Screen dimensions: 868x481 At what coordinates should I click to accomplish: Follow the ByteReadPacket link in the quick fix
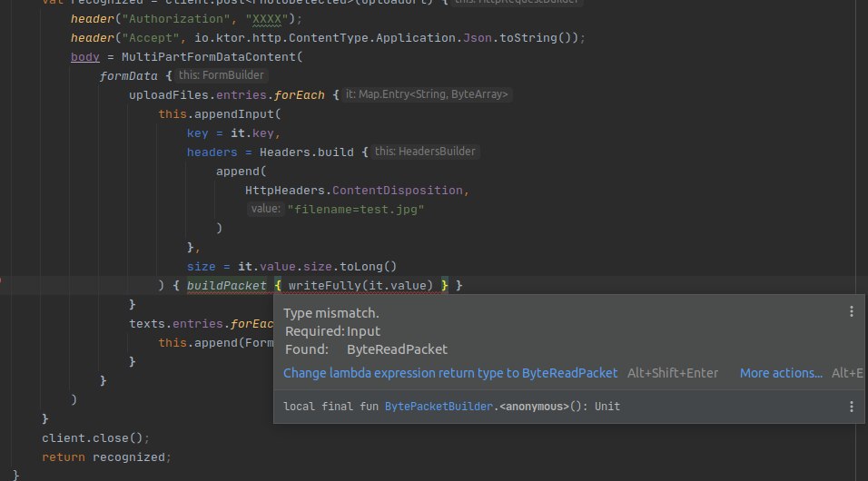coord(569,373)
